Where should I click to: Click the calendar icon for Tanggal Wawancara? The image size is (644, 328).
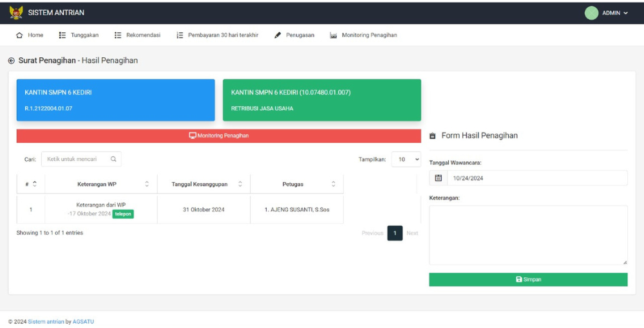(x=438, y=178)
